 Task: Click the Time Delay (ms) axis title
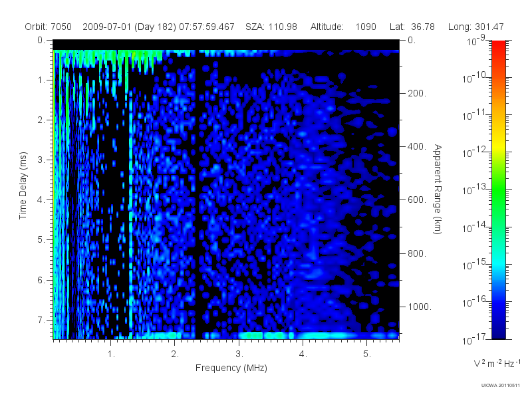click(23, 186)
